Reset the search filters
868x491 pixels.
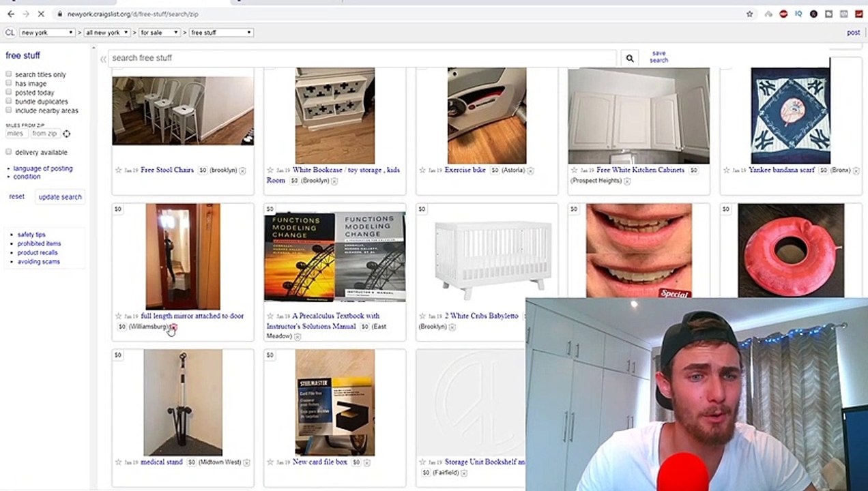pyautogui.click(x=16, y=196)
